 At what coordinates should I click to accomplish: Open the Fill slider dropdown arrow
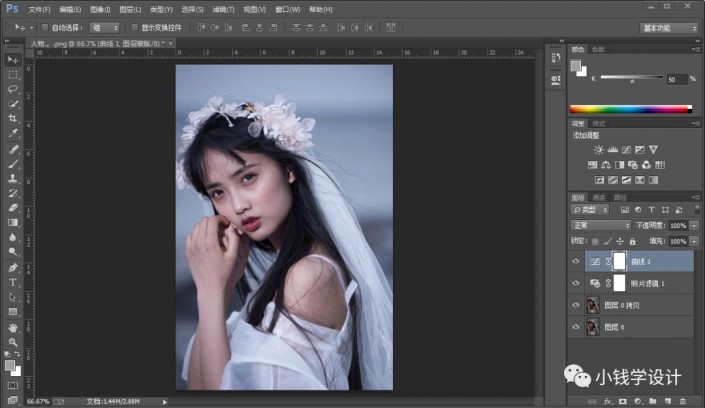coord(695,242)
